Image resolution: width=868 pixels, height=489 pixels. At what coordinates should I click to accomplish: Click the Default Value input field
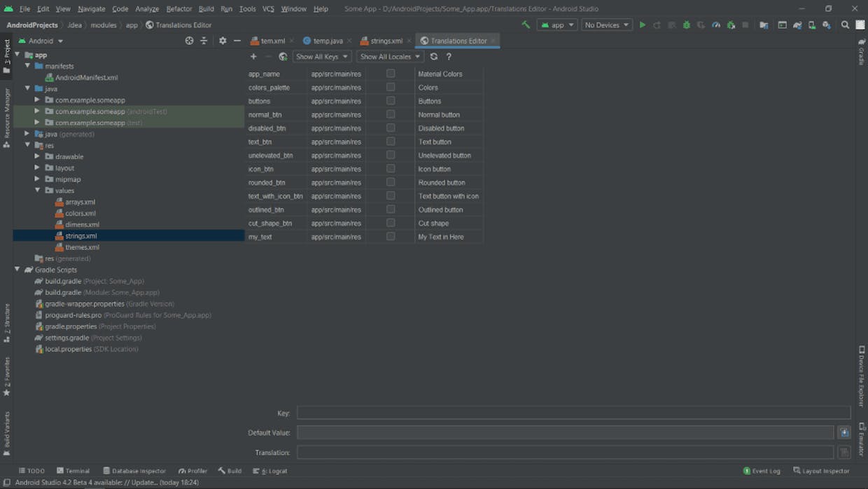pos(565,432)
